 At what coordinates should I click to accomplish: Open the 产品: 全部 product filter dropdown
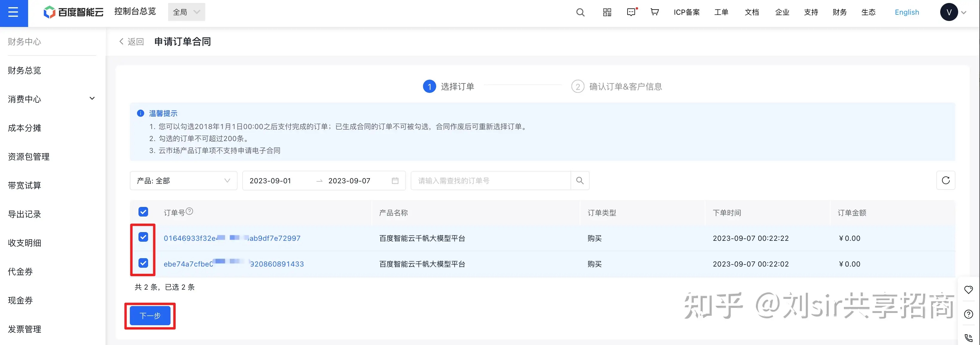pyautogui.click(x=183, y=181)
